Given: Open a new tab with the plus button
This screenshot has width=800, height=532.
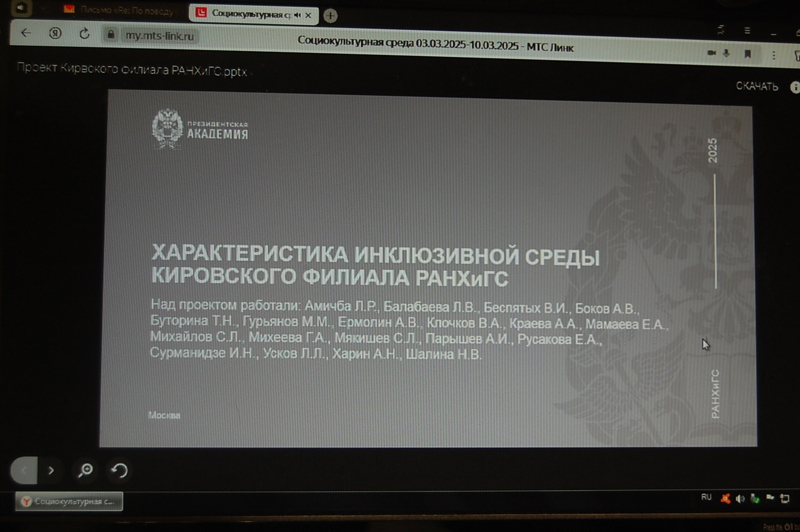Looking at the screenshot, I should coord(330,15).
